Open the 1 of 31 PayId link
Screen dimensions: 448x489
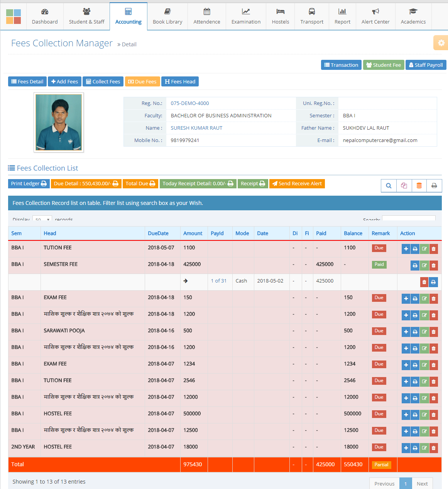218,281
